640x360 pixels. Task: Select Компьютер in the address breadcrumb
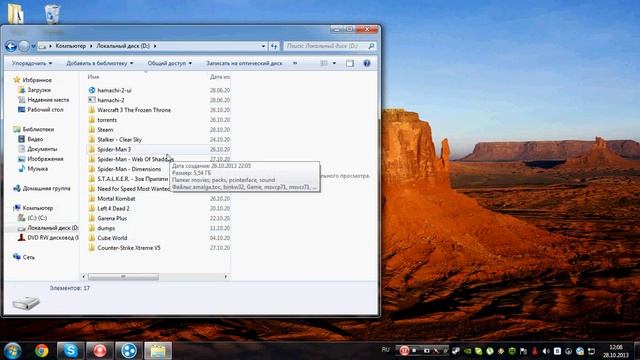click(71, 46)
